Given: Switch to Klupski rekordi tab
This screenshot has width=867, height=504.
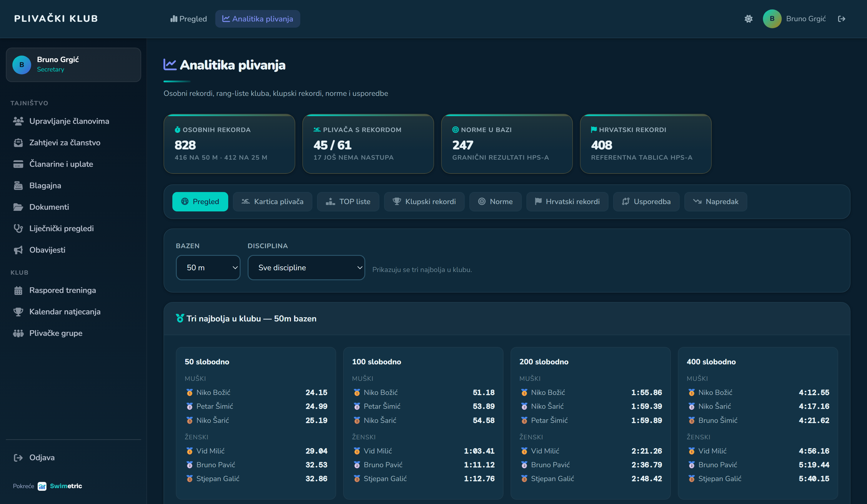Looking at the screenshot, I should [x=424, y=202].
